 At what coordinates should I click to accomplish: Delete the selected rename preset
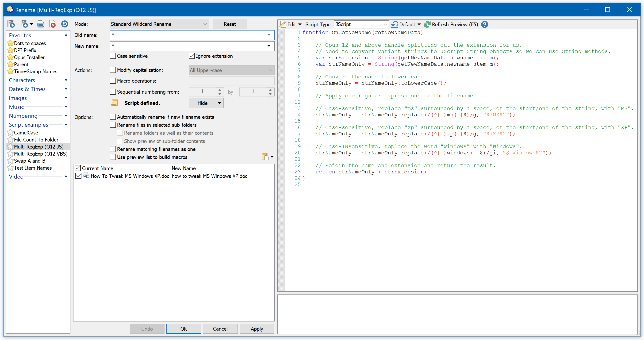tap(53, 24)
